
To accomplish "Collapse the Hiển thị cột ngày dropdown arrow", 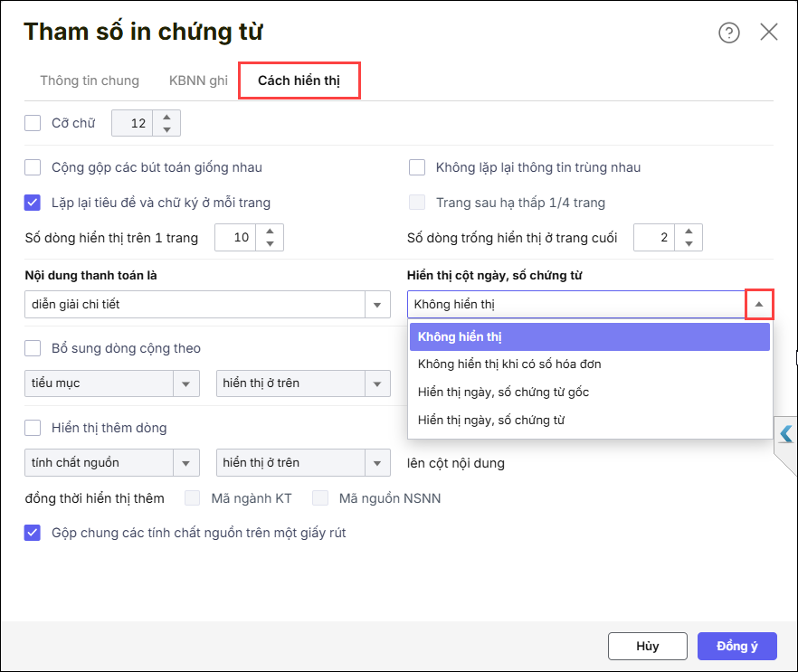I will [758, 305].
